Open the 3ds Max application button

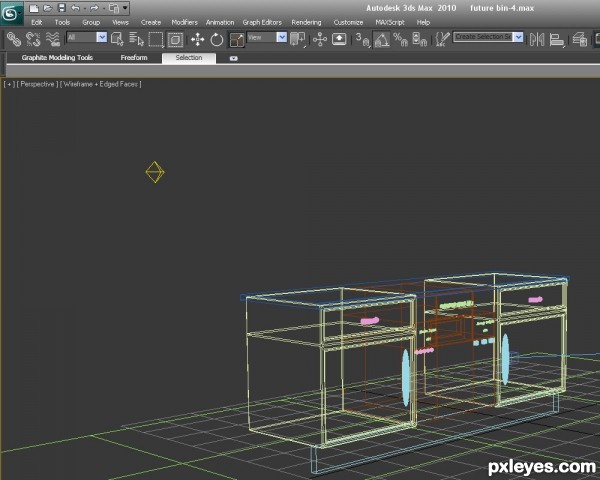pyautogui.click(x=11, y=14)
